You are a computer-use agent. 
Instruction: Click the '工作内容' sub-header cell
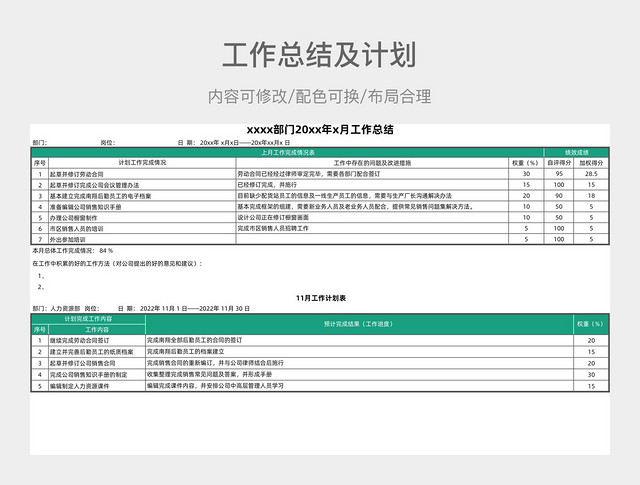(97, 329)
